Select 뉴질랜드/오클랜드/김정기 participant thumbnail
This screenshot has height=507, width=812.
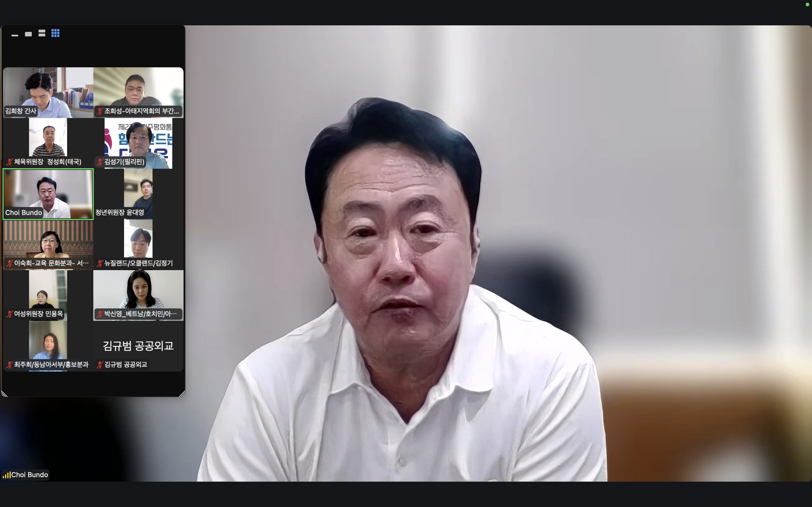point(138,240)
